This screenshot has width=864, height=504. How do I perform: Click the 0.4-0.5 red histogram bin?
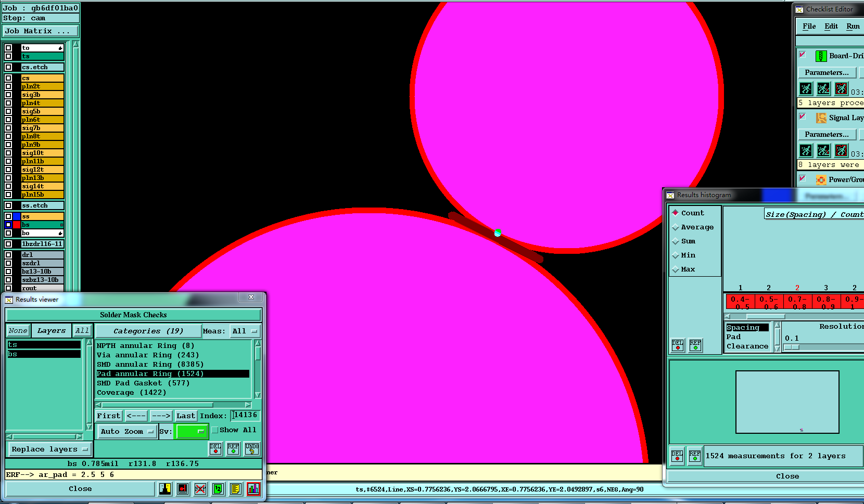(740, 302)
